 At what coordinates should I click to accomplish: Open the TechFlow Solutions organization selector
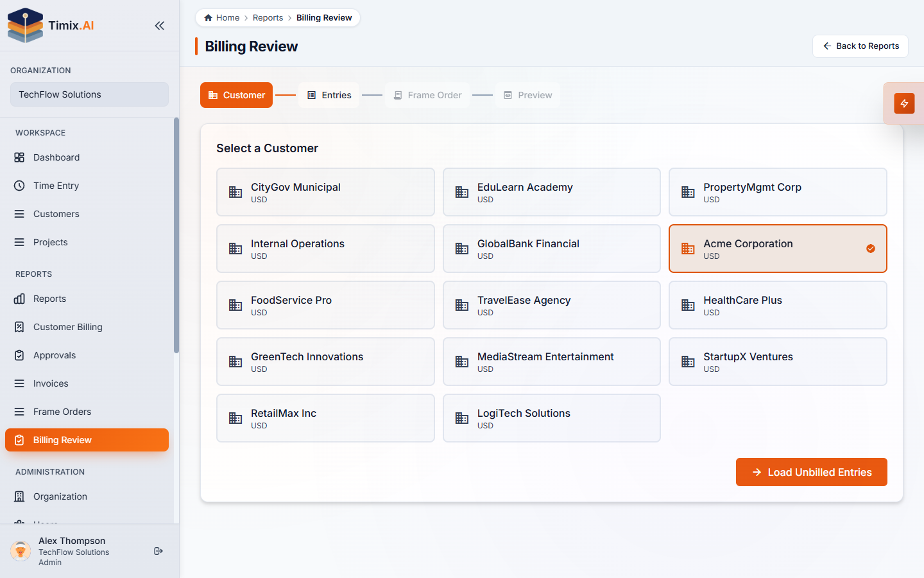[89, 94]
